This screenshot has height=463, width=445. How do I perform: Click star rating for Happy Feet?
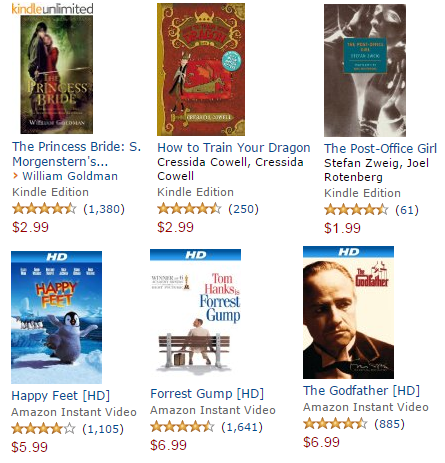pyautogui.click(x=43, y=428)
